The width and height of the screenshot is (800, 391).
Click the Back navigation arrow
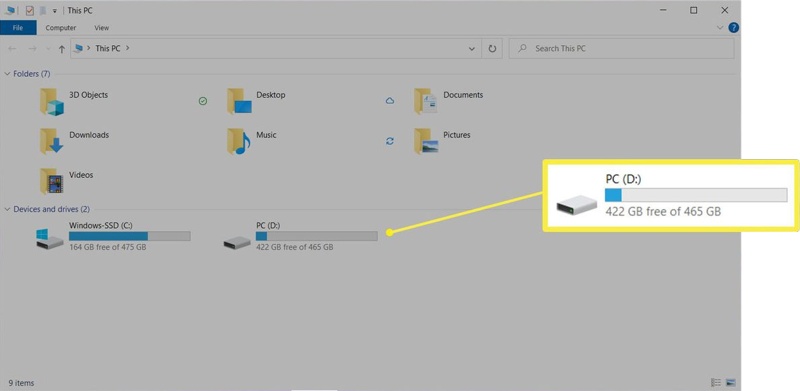[13, 48]
